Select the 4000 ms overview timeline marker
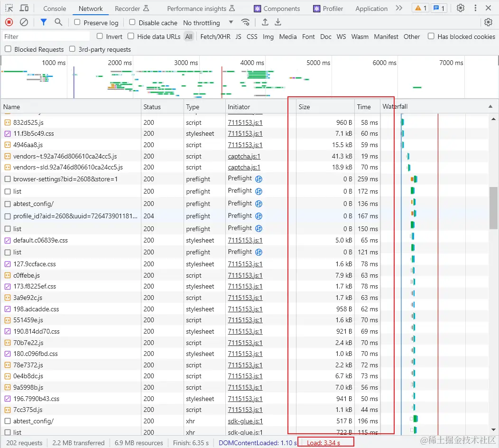 (252, 63)
